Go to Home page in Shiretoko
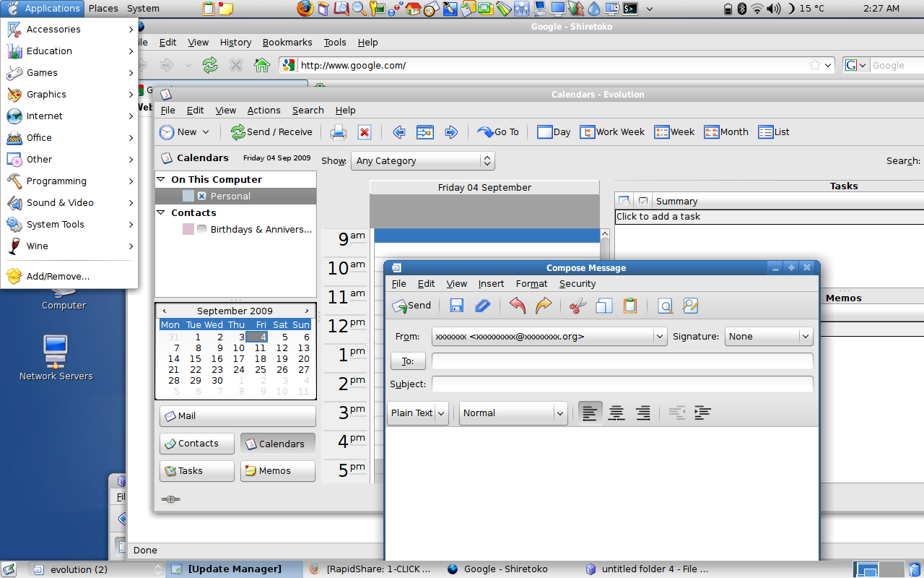This screenshot has width=924, height=578. tap(262, 65)
